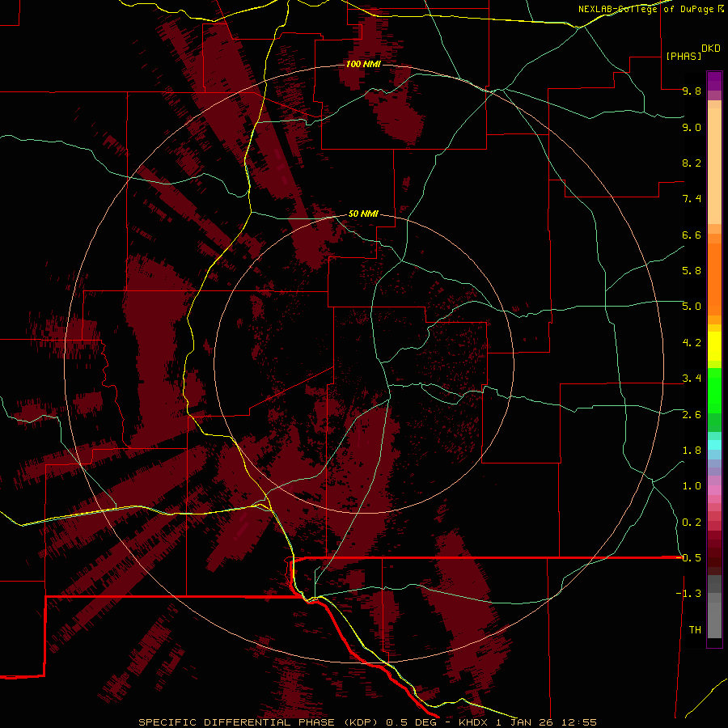Click the '[PHAS]' units label above color bar

(684, 56)
